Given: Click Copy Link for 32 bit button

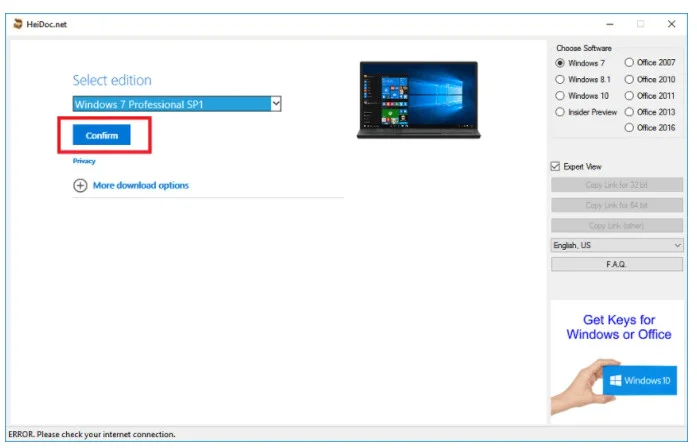Looking at the screenshot, I should [x=617, y=185].
